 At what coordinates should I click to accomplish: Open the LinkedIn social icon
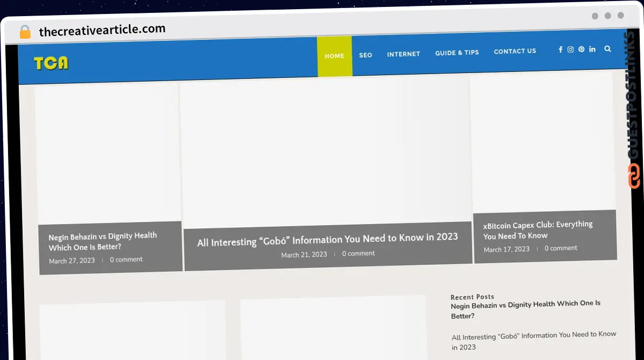click(x=592, y=49)
